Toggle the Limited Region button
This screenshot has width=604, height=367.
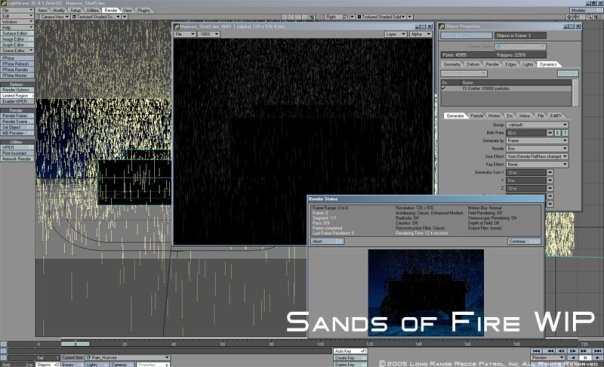(x=17, y=96)
